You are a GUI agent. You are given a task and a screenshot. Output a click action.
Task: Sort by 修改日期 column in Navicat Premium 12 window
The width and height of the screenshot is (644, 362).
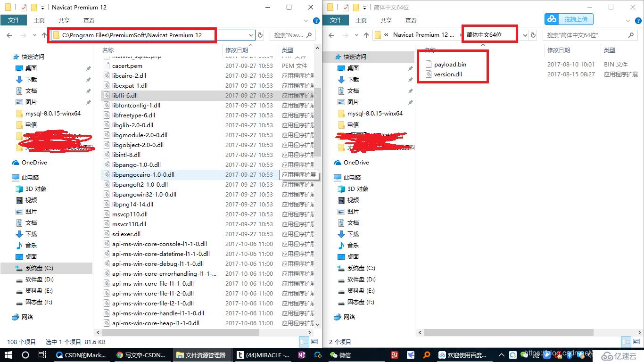[236, 50]
